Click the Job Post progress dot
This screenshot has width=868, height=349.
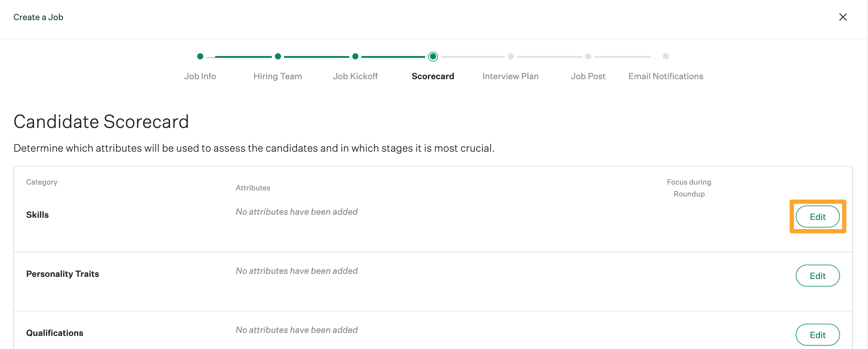pos(588,56)
